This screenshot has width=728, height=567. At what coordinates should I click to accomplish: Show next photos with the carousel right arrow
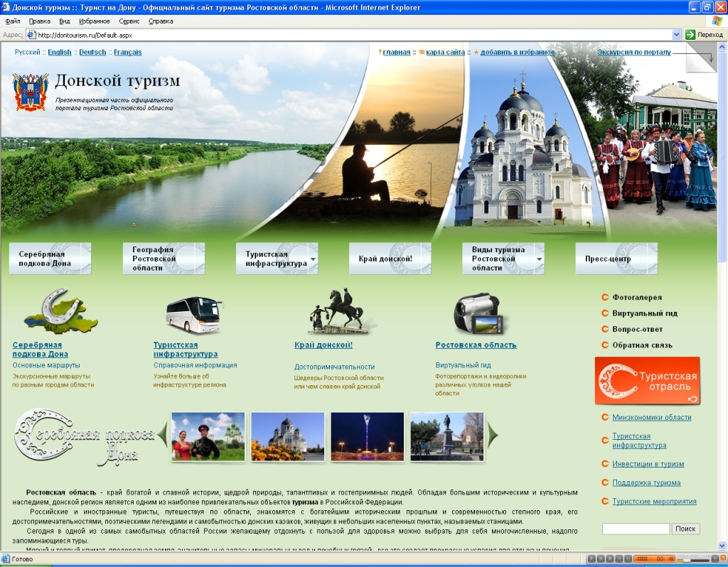pyautogui.click(x=493, y=435)
